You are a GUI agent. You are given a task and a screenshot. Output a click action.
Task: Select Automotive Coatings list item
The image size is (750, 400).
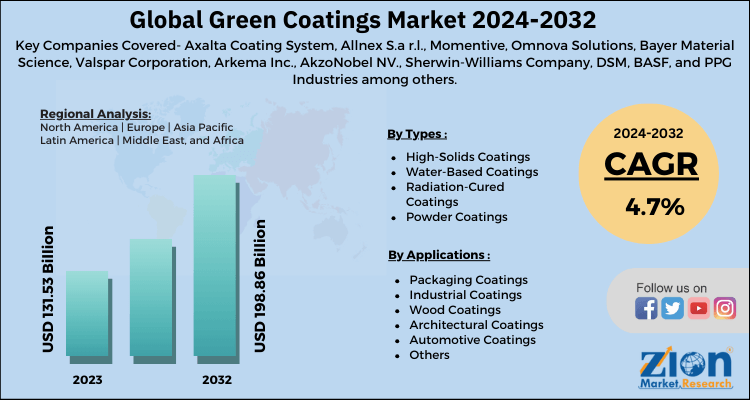[472, 340]
